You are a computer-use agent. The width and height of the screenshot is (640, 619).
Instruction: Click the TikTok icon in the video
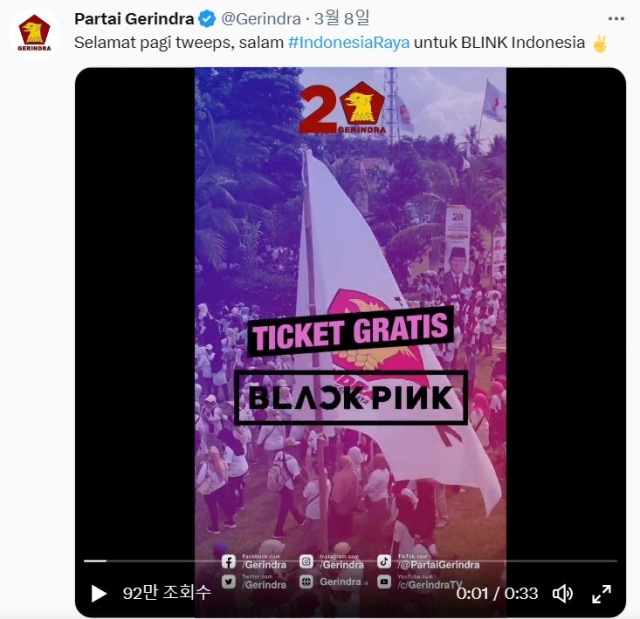pyautogui.click(x=384, y=562)
